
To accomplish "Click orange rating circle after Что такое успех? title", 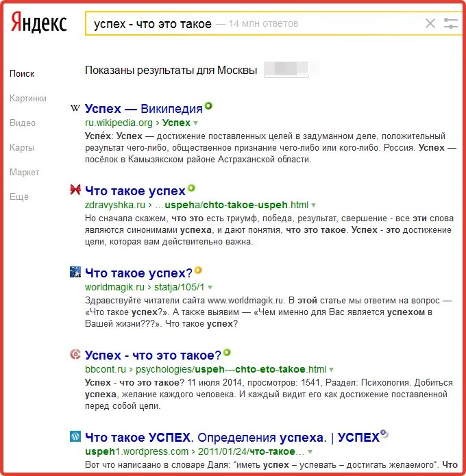I will pyautogui.click(x=198, y=270).
